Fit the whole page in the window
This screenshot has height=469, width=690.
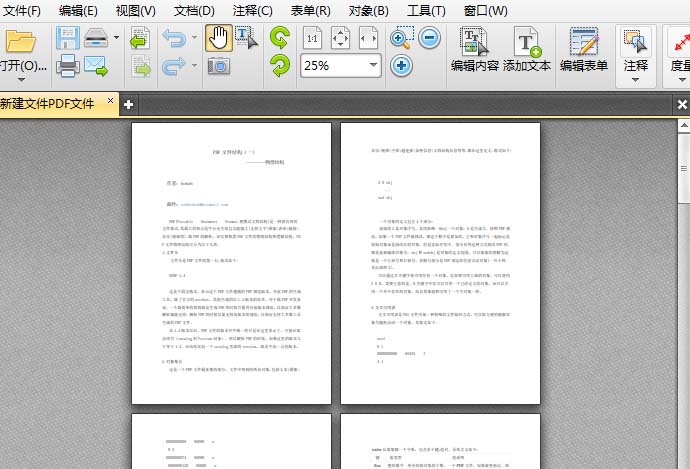click(340, 38)
